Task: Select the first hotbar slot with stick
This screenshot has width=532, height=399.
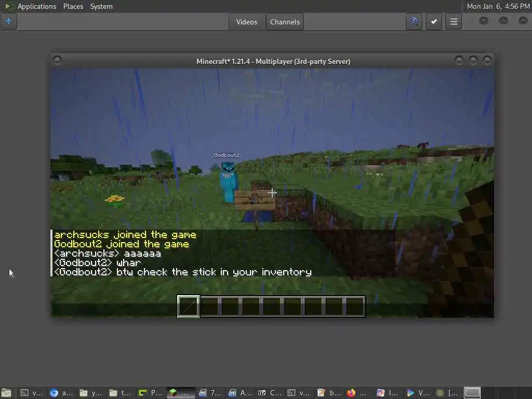Action: [x=189, y=307]
